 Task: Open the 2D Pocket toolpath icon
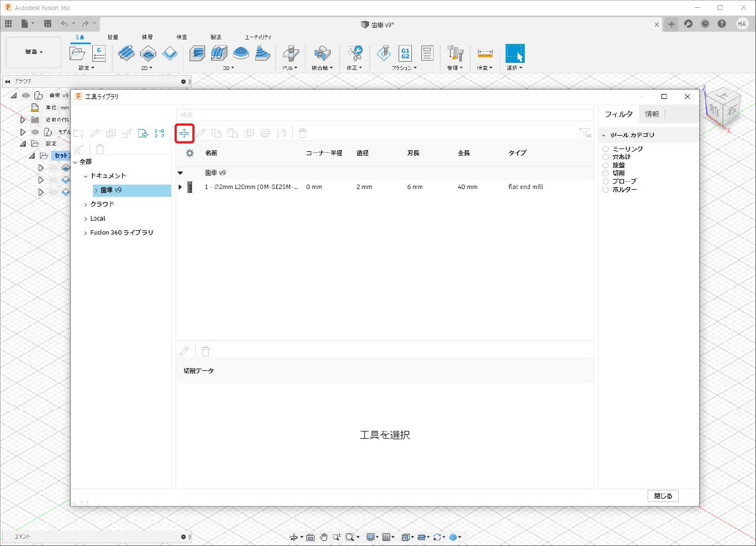pos(148,53)
